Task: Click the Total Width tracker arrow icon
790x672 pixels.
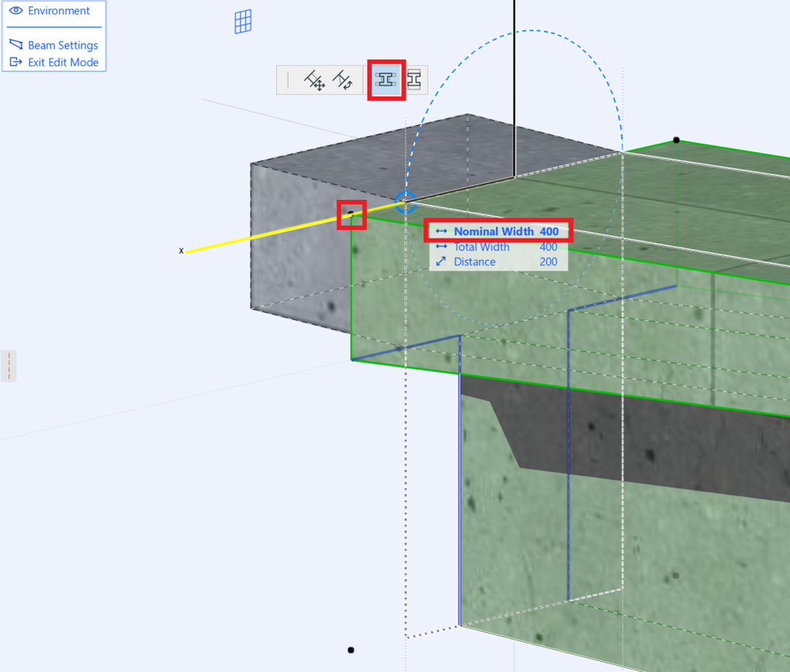Action: [x=440, y=247]
